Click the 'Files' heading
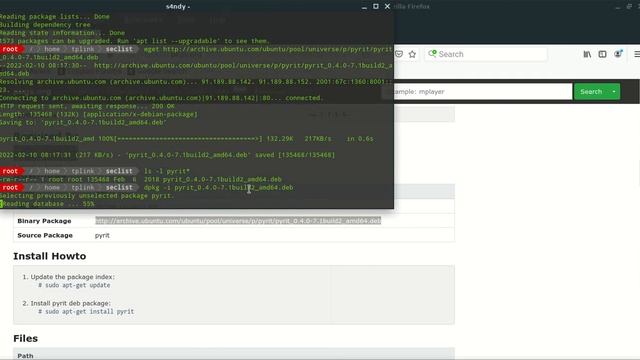This screenshot has height=360, width=640. [25, 338]
